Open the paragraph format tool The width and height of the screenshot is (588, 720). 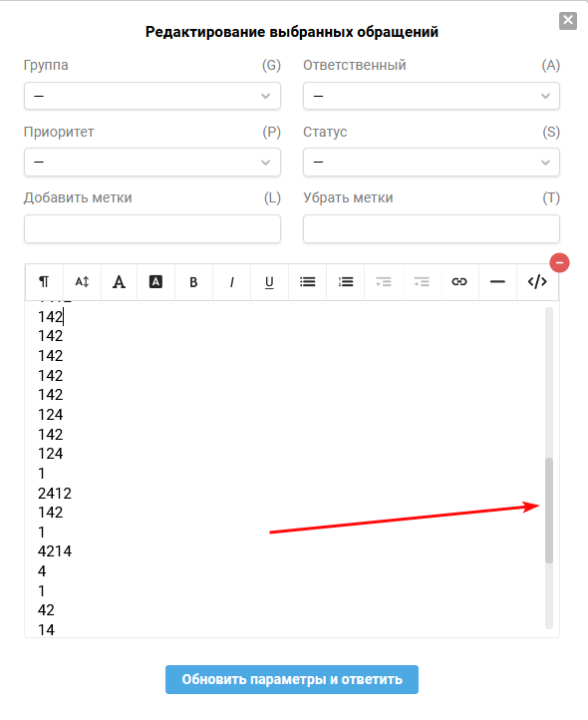pyautogui.click(x=44, y=282)
